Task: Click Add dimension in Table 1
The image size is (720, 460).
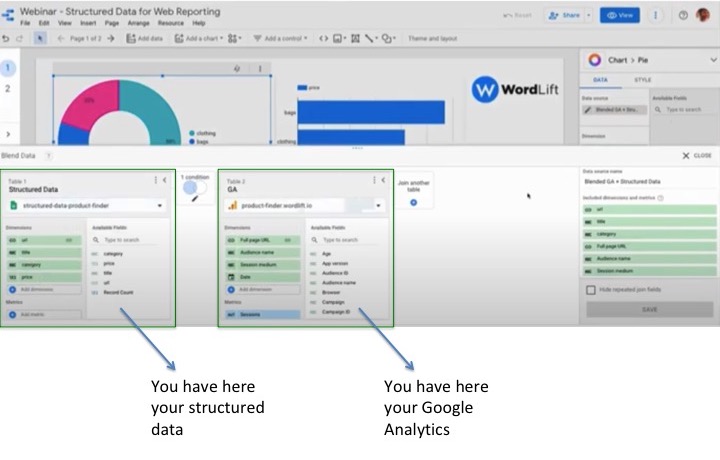Action: pos(44,290)
